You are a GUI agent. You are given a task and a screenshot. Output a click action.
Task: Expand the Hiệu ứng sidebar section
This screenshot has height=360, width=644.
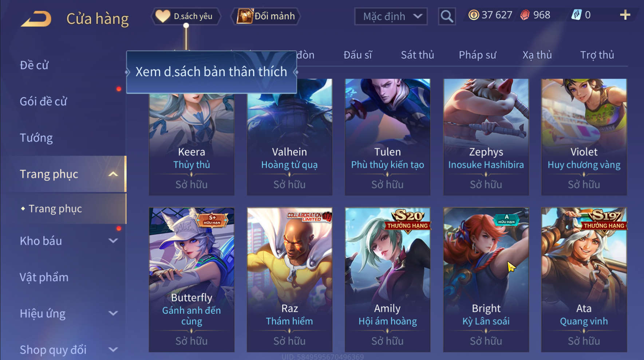pyautogui.click(x=113, y=313)
